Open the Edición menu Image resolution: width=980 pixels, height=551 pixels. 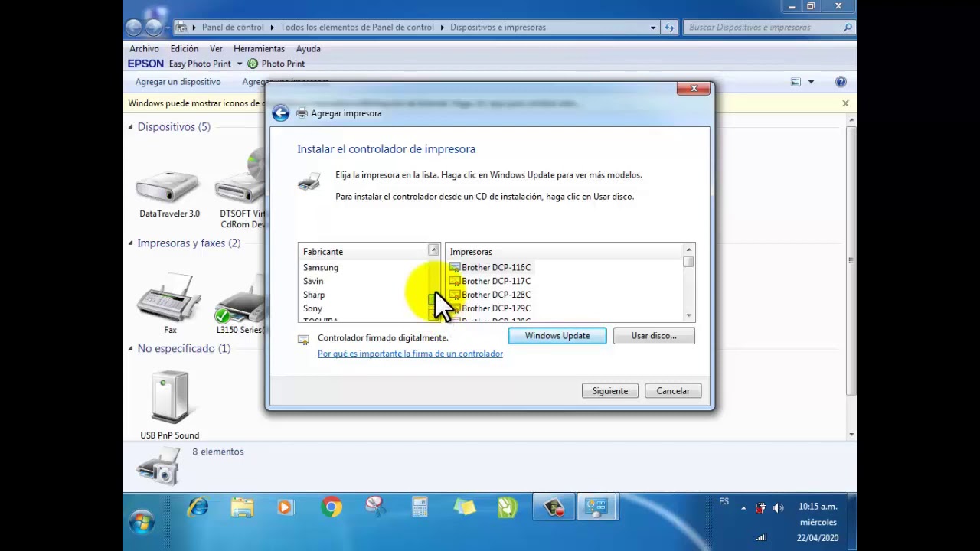pyautogui.click(x=185, y=49)
